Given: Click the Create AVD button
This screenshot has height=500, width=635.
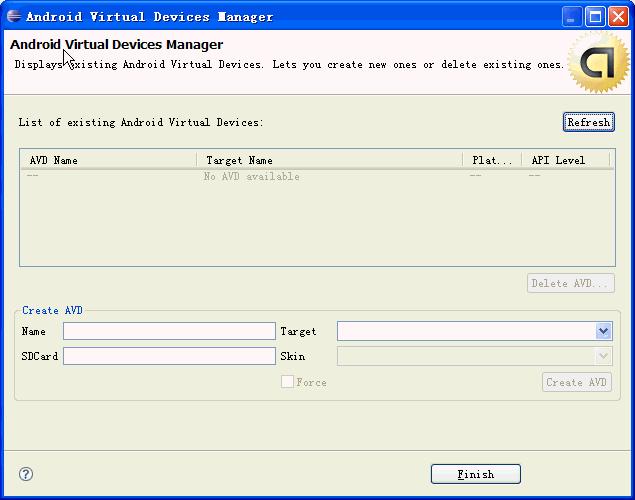Looking at the screenshot, I should point(577,382).
